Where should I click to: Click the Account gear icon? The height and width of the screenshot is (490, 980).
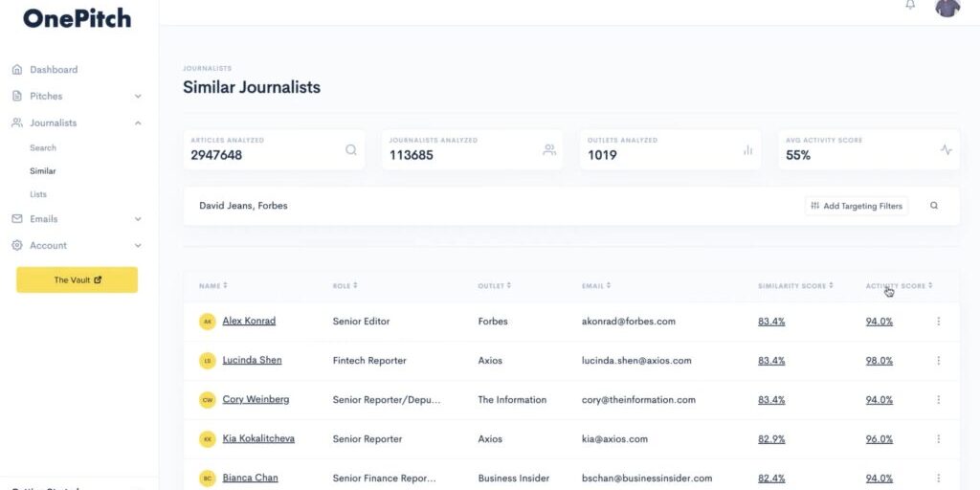(x=17, y=246)
